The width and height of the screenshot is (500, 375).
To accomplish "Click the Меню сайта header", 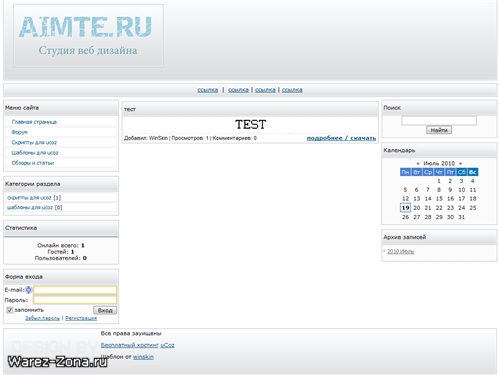I will tap(61, 108).
